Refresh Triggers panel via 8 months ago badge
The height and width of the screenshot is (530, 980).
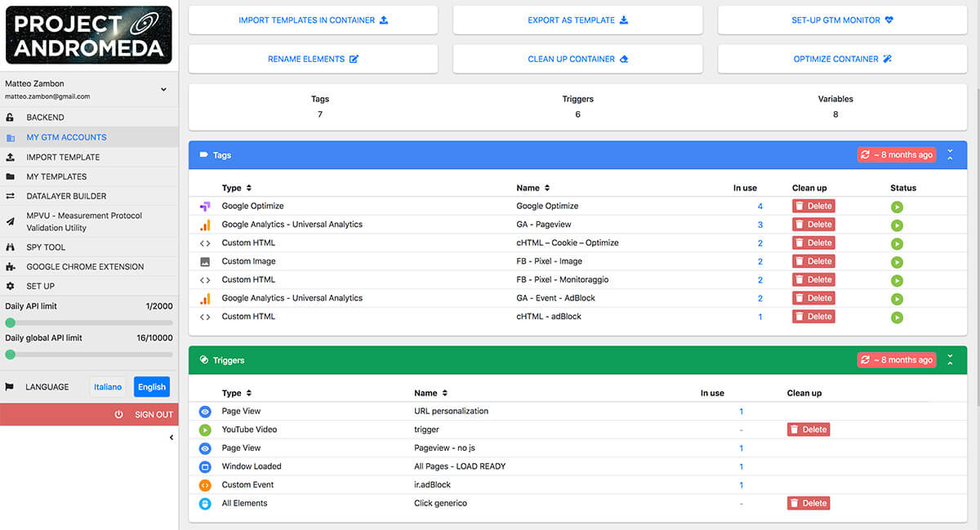(897, 360)
